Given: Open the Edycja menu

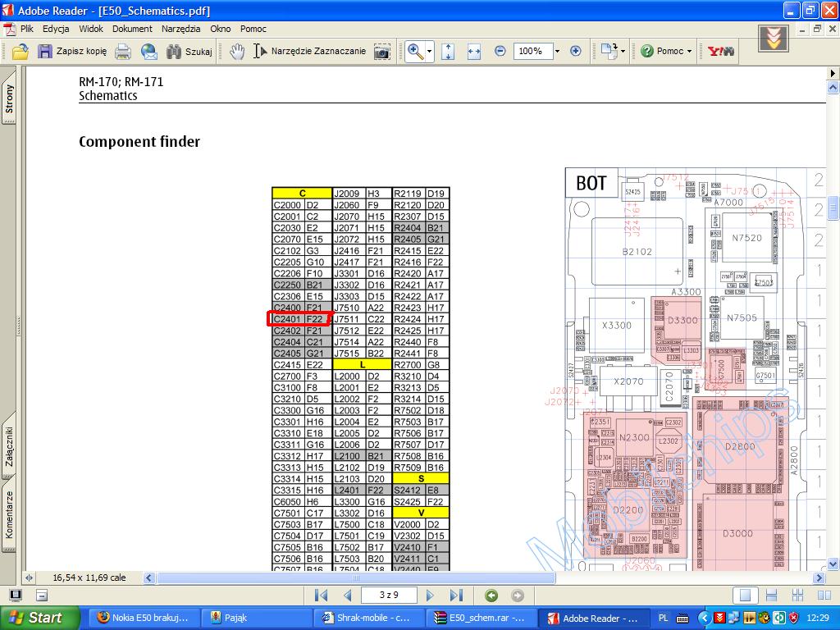Looking at the screenshot, I should click(56, 29).
